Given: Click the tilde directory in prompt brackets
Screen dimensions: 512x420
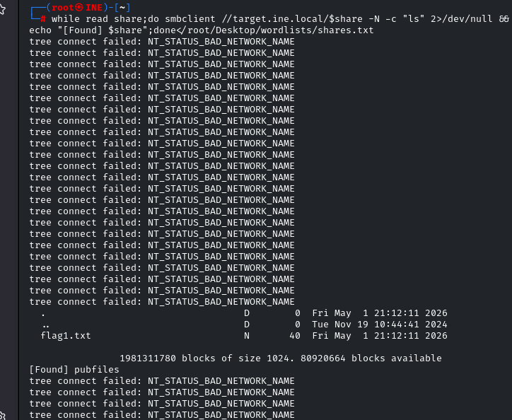Looking at the screenshot, I should 122,8.
